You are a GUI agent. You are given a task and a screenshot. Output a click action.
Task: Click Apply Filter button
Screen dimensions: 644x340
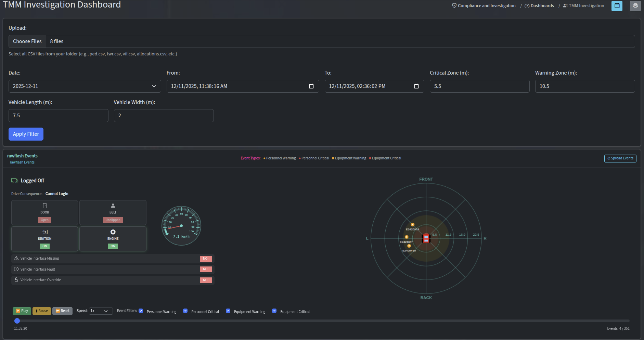point(26,134)
